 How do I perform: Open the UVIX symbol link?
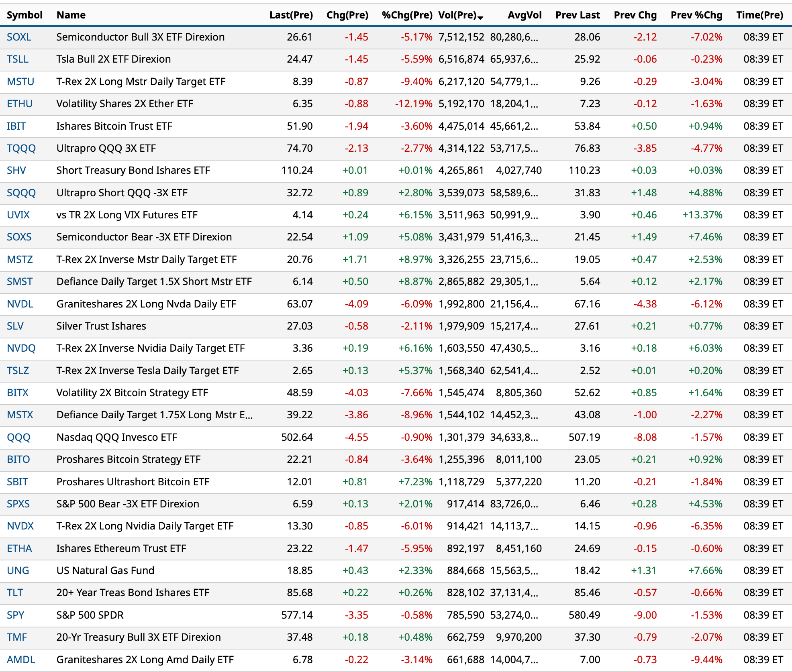coord(18,215)
